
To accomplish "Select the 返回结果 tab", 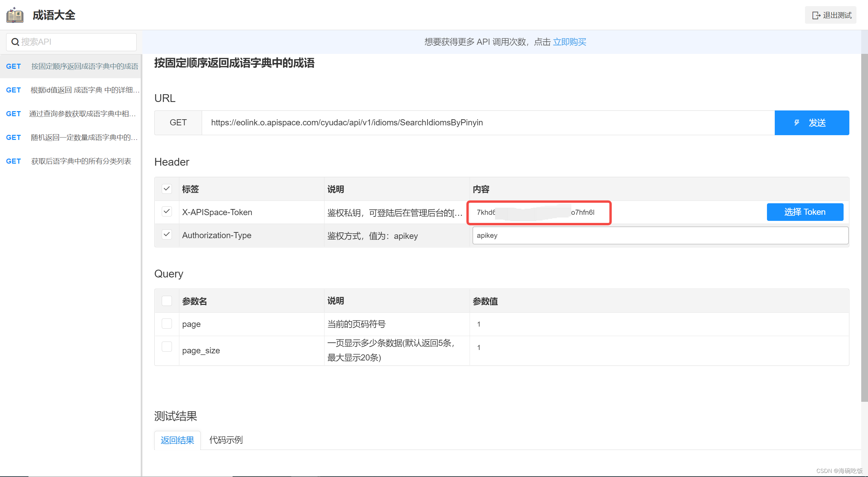I will pyautogui.click(x=177, y=440).
